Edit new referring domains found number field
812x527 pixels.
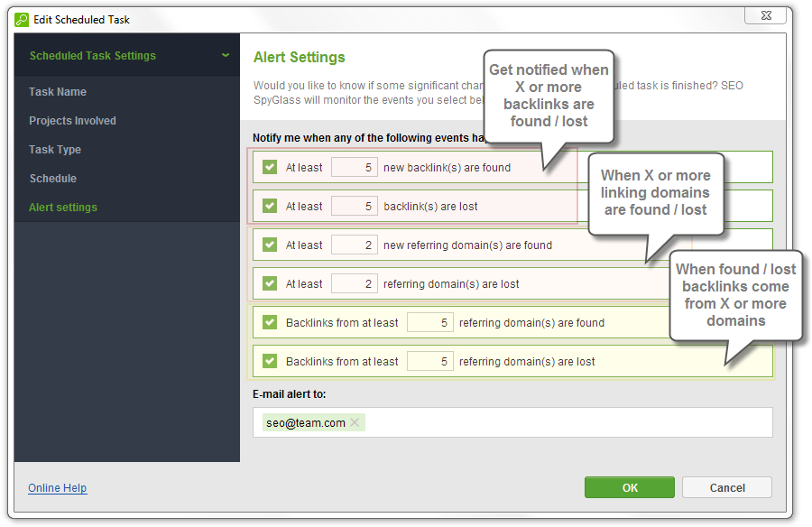coord(355,245)
